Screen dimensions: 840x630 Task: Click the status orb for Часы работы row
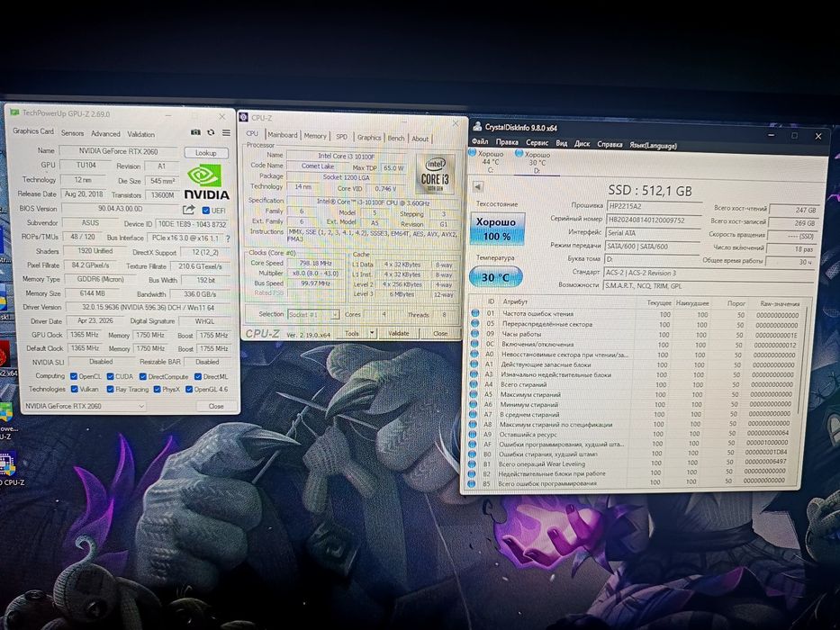(x=474, y=334)
